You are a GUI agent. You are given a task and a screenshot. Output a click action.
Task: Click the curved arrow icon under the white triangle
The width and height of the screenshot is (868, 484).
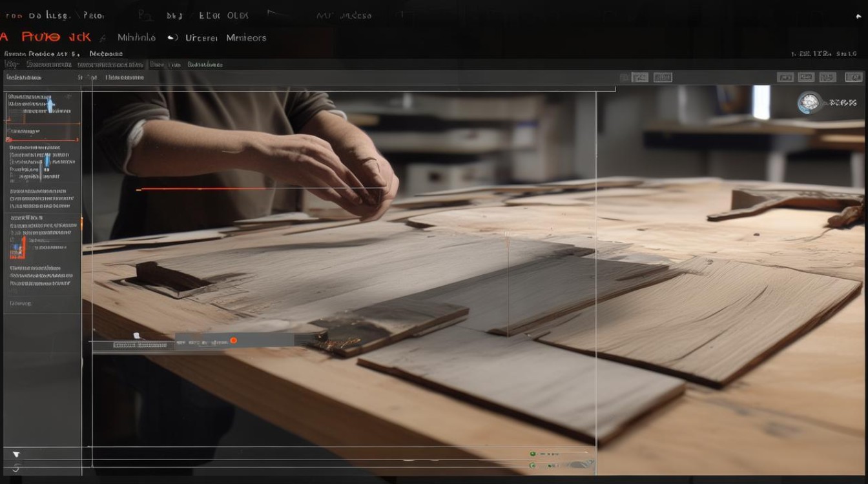(x=17, y=467)
